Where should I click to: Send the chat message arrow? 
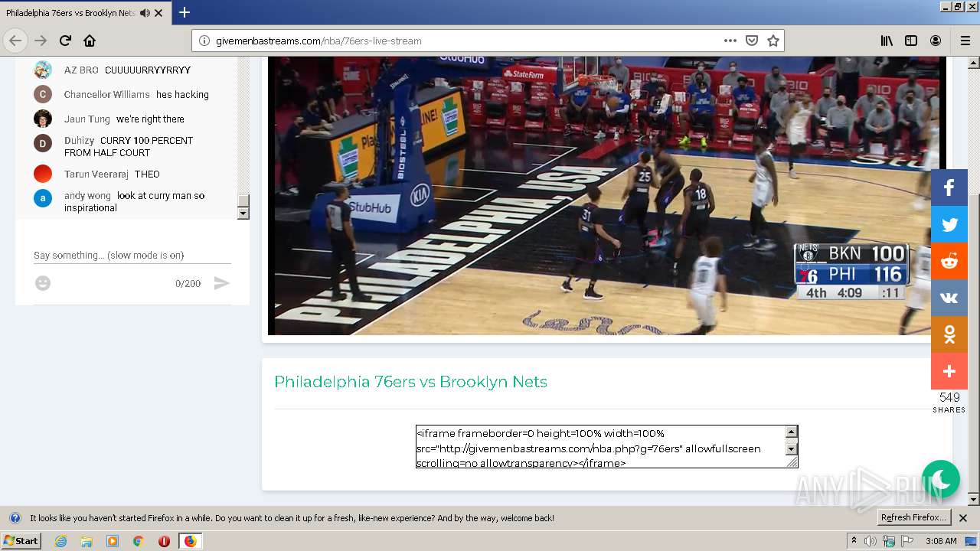tap(221, 283)
